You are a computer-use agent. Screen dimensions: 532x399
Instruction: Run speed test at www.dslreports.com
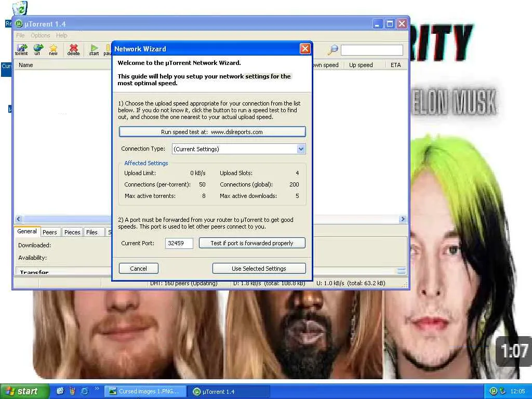tap(212, 131)
